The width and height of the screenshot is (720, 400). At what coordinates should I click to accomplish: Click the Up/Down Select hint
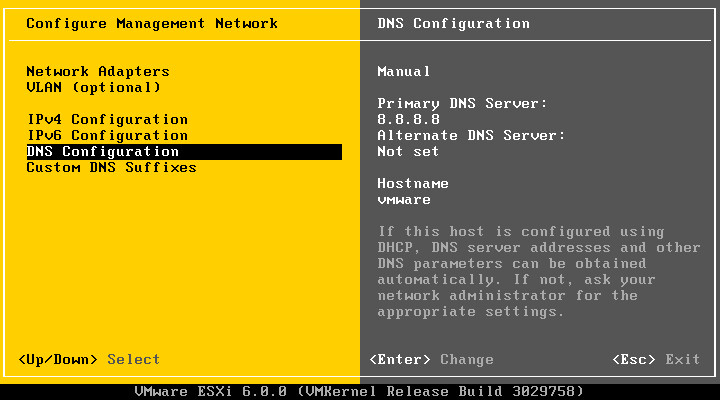89,359
